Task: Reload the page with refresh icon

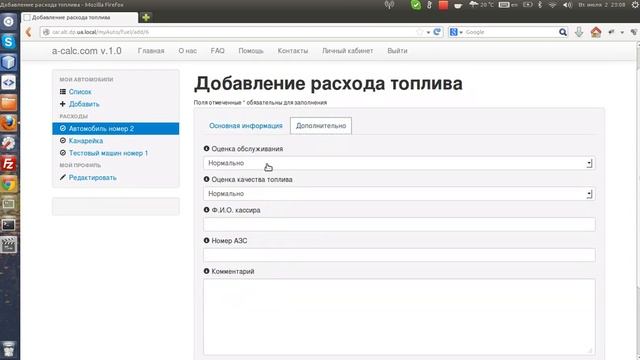Action: coord(437,32)
